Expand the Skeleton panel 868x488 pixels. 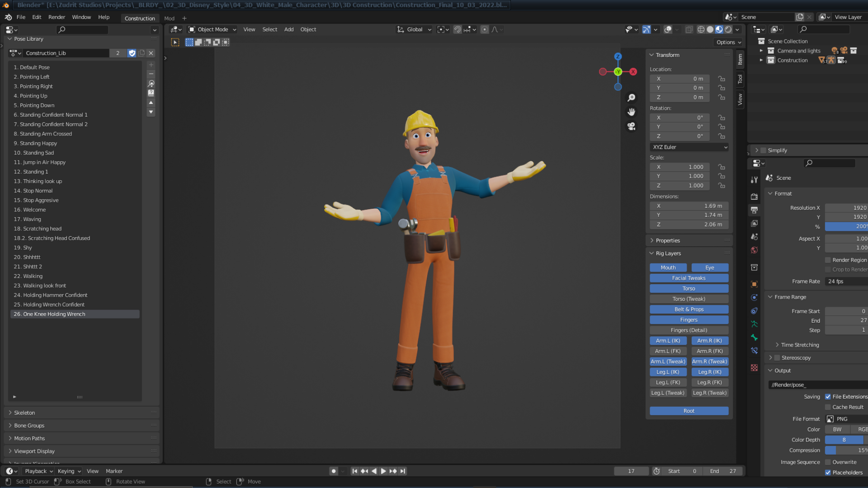24,413
